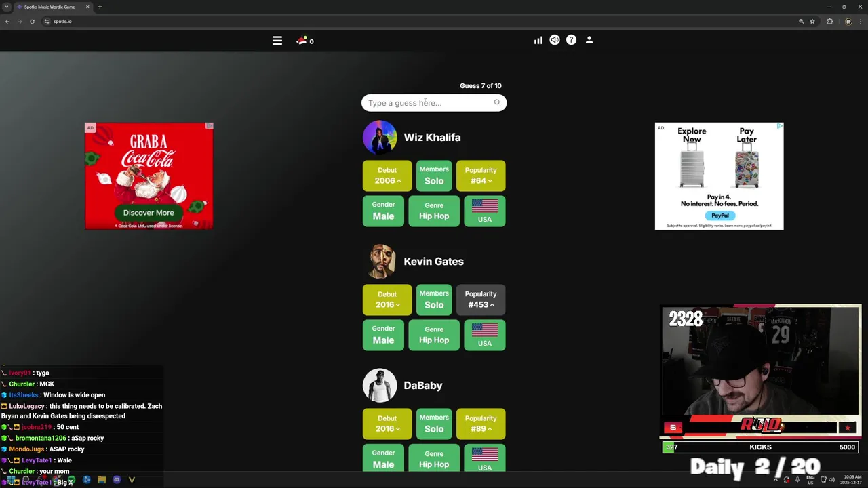This screenshot has width=868, height=488.
Task: Click Discover More on Coca-Cola ad
Action: pyautogui.click(x=149, y=213)
